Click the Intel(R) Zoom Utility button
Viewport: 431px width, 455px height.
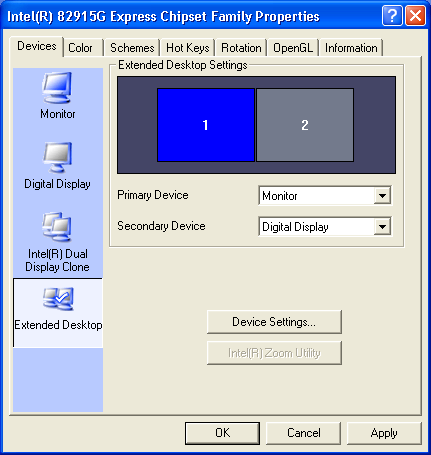tap(274, 353)
